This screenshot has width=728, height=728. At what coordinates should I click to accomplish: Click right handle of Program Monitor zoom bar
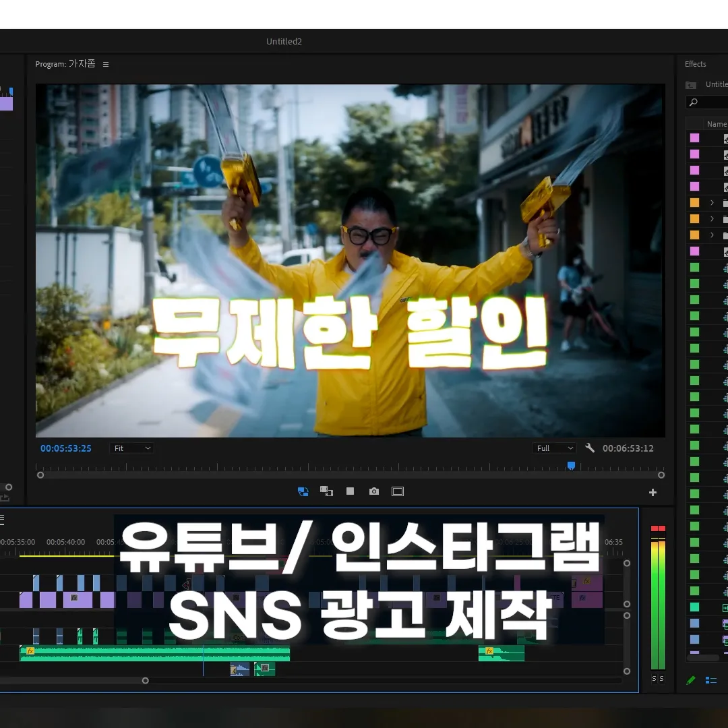(x=661, y=475)
